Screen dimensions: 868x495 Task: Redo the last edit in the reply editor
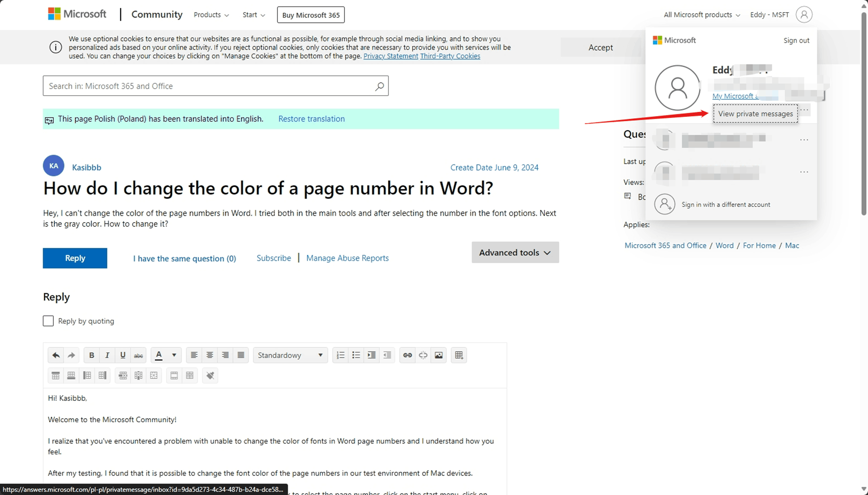[71, 355]
